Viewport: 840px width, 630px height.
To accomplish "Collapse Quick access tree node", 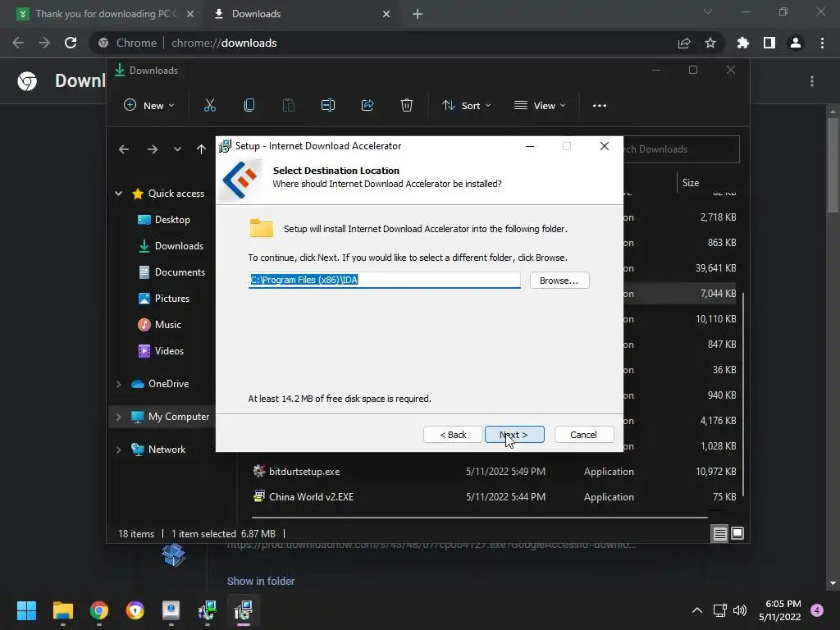I will pos(118,194).
